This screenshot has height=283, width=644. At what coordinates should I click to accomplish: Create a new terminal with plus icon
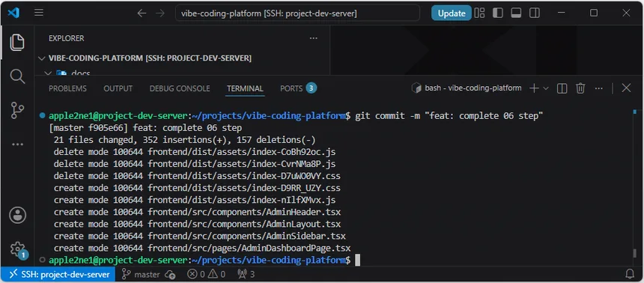(x=534, y=88)
